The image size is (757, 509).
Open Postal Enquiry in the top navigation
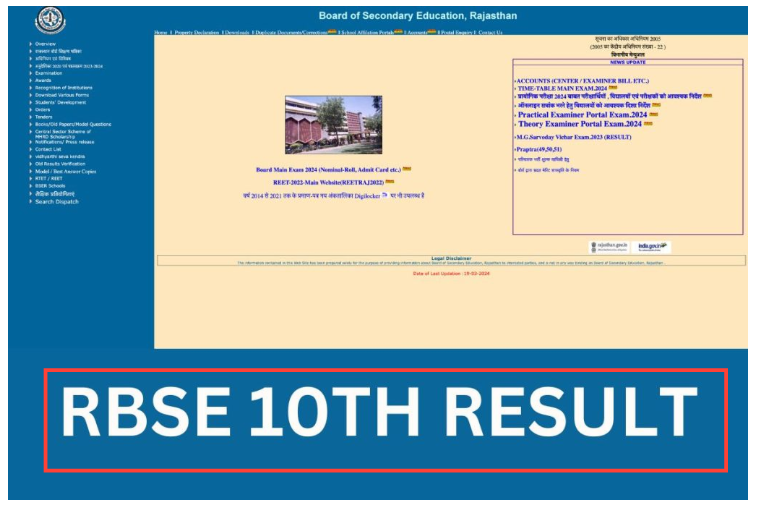(x=457, y=32)
